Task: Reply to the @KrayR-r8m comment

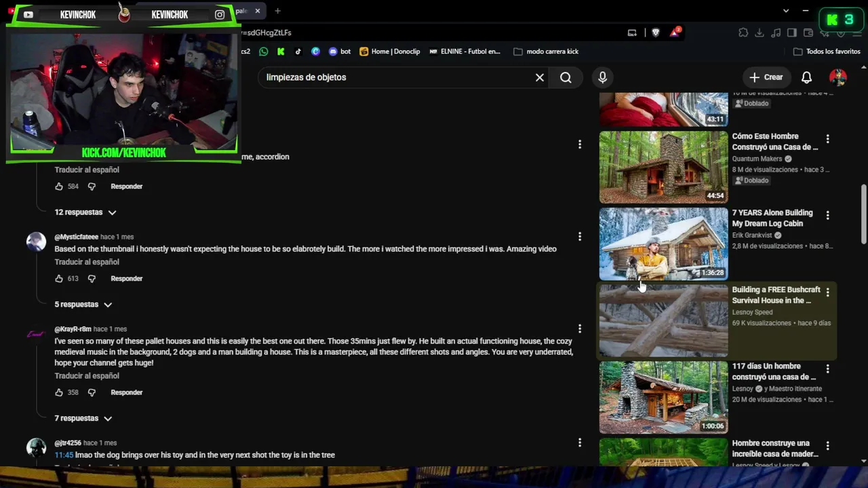Action: pyautogui.click(x=127, y=392)
